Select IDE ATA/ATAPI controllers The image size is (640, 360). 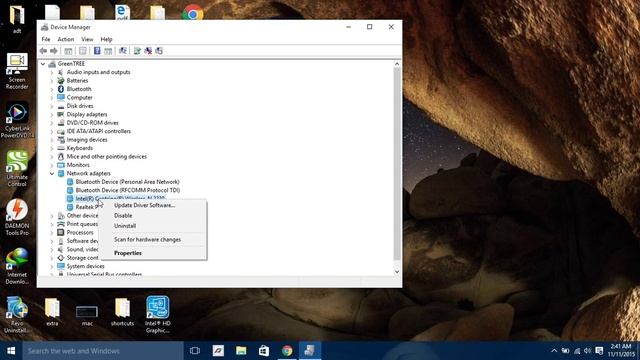pos(99,131)
